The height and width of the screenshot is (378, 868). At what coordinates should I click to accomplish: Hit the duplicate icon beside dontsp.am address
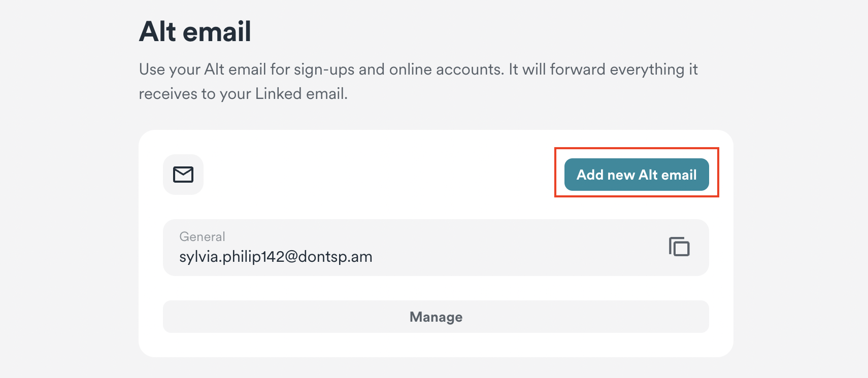pyautogui.click(x=679, y=247)
